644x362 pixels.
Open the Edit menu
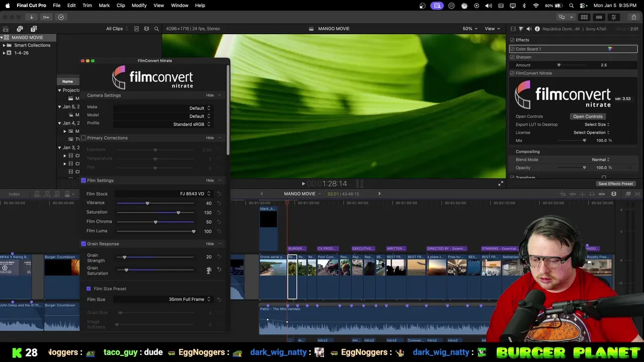[x=71, y=6]
